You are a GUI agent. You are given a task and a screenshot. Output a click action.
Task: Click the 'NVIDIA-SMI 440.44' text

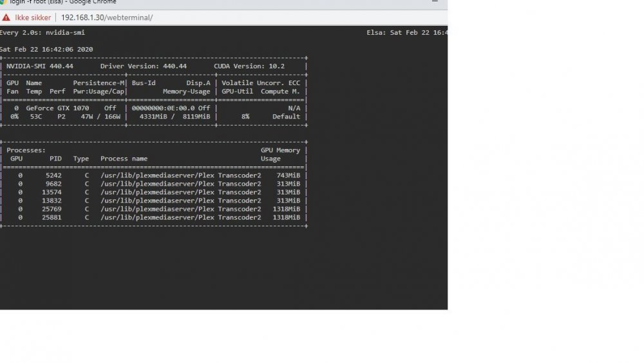click(x=40, y=66)
